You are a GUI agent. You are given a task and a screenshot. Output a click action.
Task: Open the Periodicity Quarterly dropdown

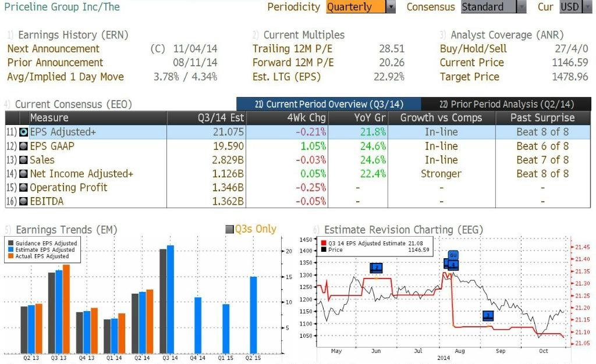coord(361,7)
